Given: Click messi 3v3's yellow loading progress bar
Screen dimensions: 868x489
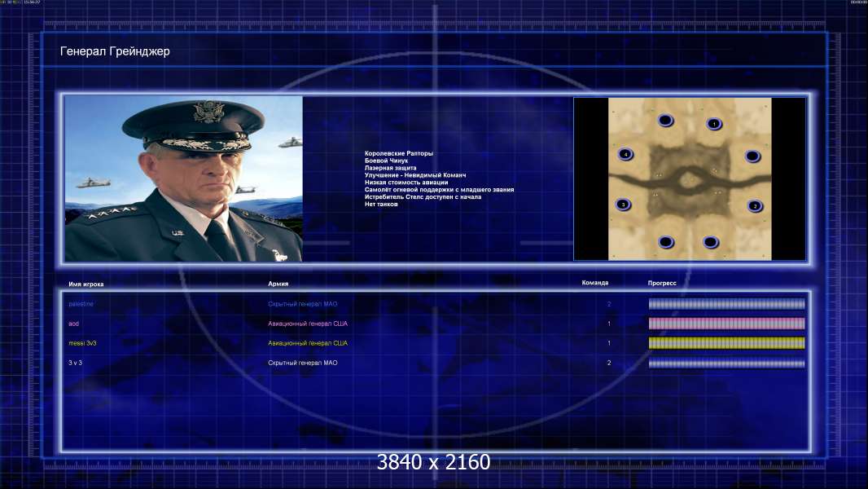Looking at the screenshot, I should click(x=727, y=343).
